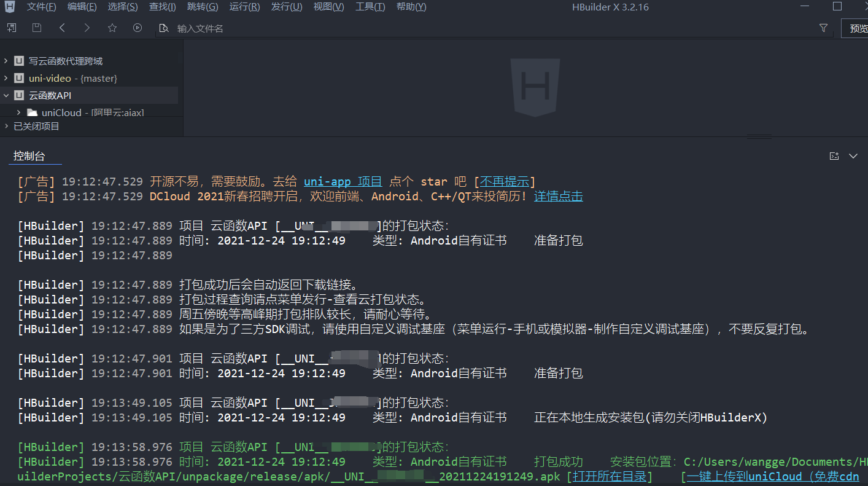Open the 工具(T) menu
Image resolution: width=868 pixels, height=486 pixels.
(x=370, y=7)
